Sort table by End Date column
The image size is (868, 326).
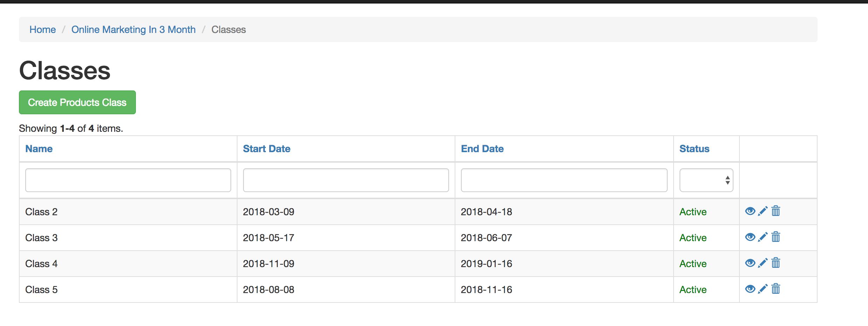tap(482, 149)
